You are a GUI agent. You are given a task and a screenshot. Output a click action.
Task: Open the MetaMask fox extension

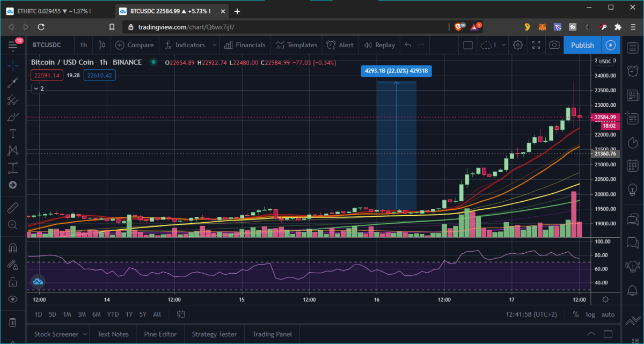(x=543, y=26)
